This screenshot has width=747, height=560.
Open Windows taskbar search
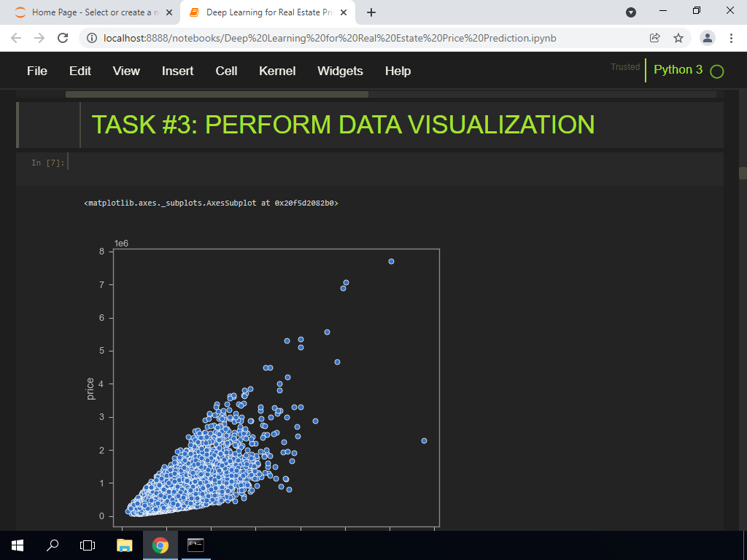point(53,545)
